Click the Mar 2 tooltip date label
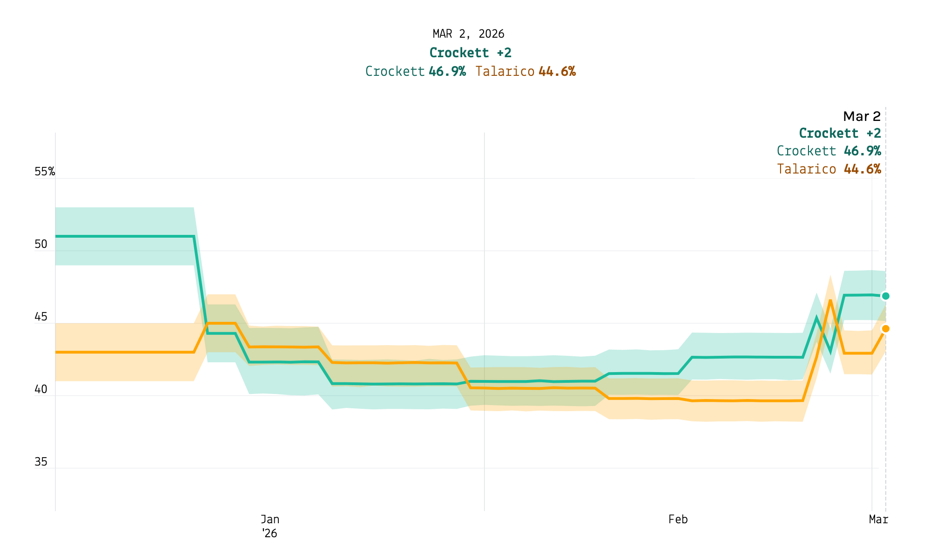The image size is (930, 560). (x=862, y=116)
